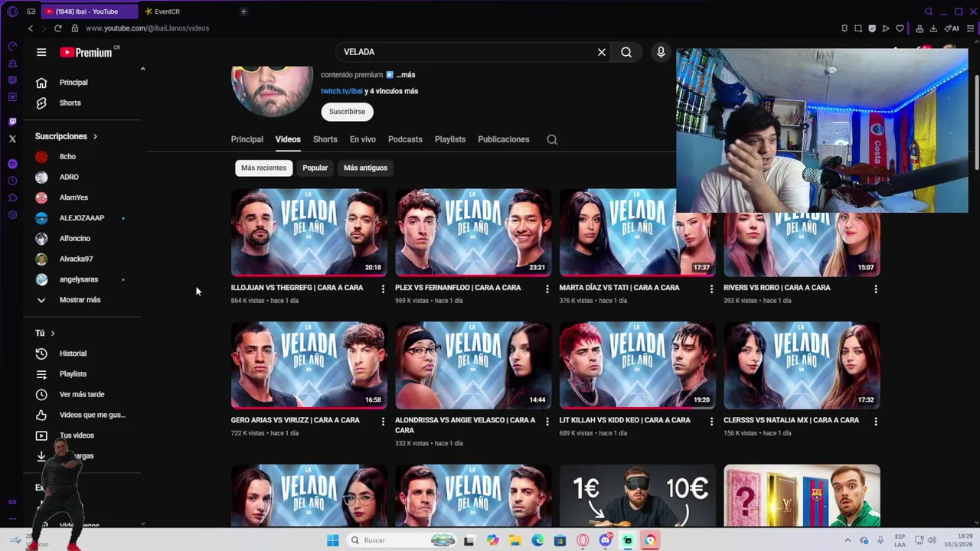The image size is (980, 551).
Task: Open the twitch.tv/ibai link
Action: point(341,91)
